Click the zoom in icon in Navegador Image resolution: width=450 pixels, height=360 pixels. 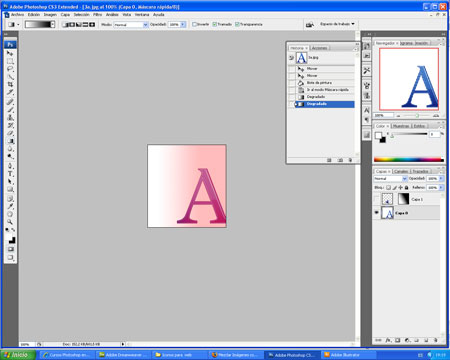pyautogui.click(x=436, y=116)
